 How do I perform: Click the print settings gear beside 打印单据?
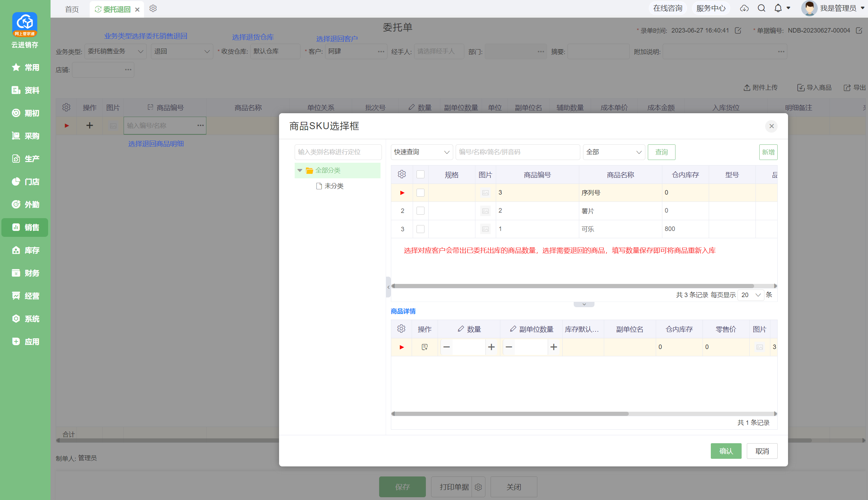point(478,487)
